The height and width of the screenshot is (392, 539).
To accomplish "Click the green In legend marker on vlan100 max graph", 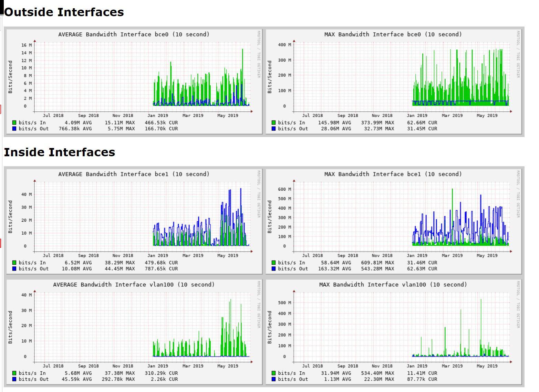I will (x=274, y=373).
